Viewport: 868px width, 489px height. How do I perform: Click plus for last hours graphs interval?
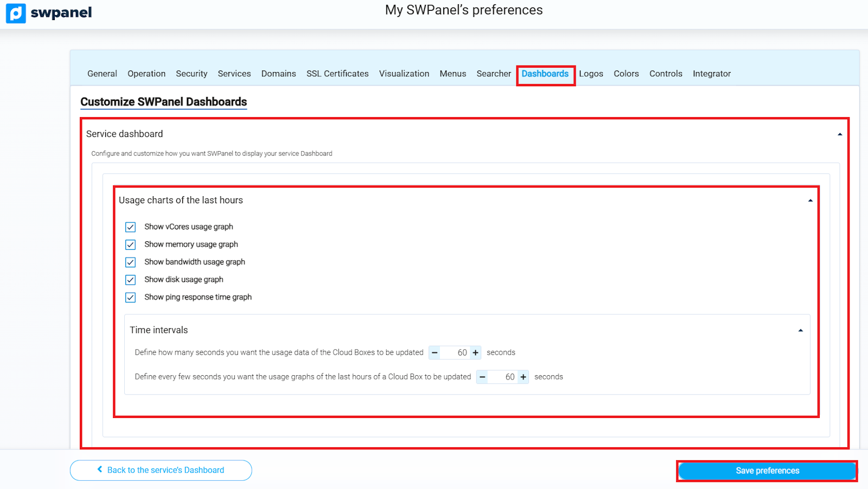click(x=524, y=377)
